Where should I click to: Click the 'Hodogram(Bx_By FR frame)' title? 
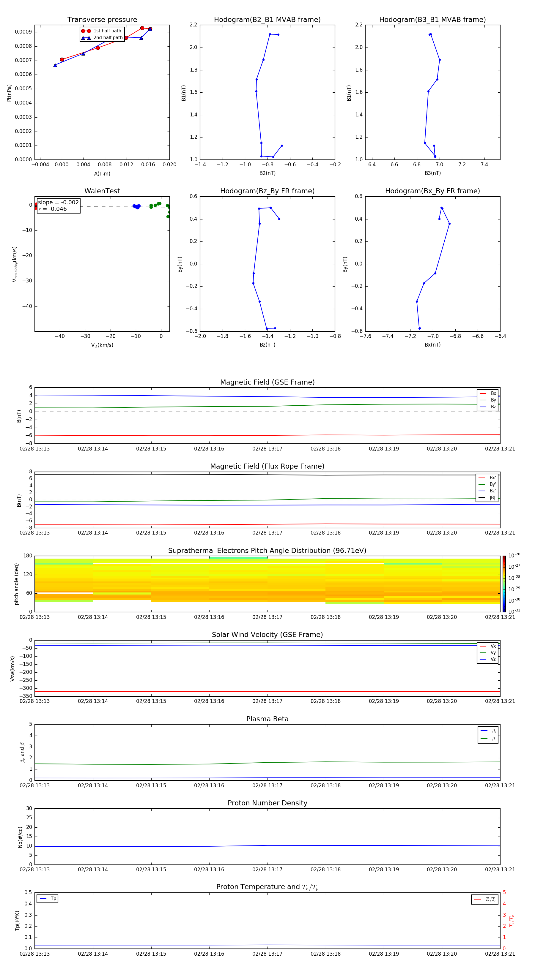(432, 191)
